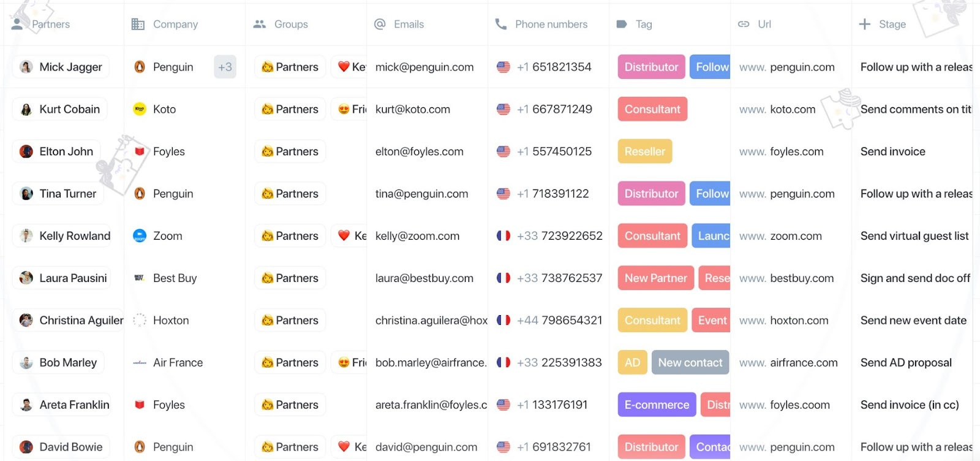Viewport: 980px width, 461px height.
Task: Select the Consultant tag in Kurt Cobain's row
Action: pos(652,109)
